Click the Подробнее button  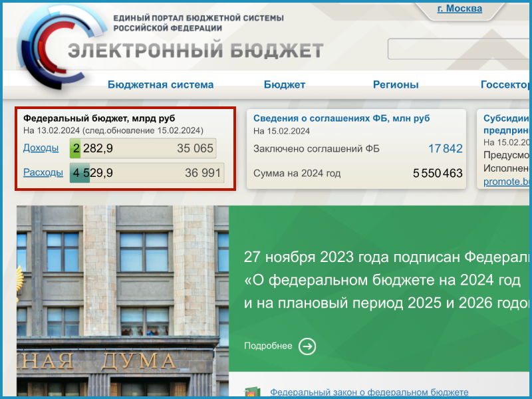(269, 346)
